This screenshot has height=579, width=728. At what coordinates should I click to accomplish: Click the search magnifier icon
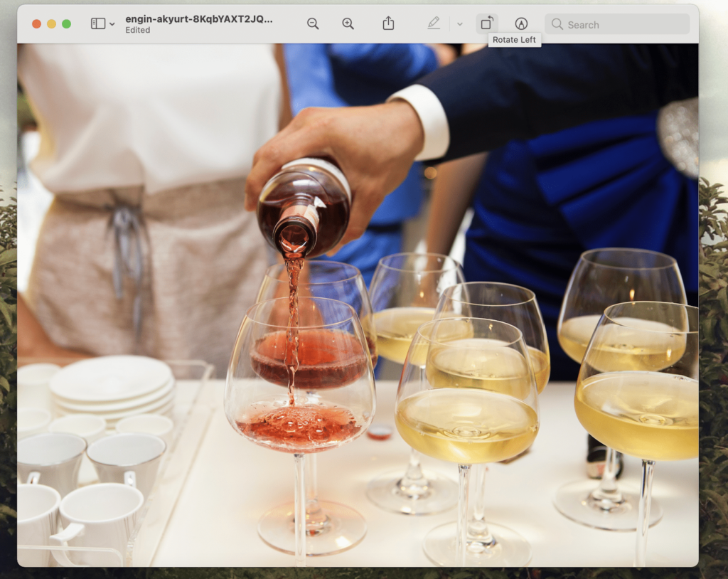(557, 24)
